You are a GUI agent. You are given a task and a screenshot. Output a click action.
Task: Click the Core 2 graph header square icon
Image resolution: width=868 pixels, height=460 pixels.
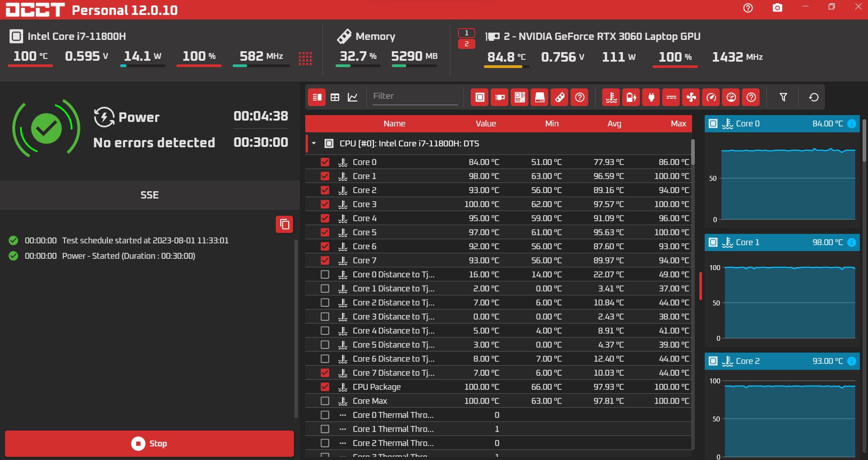(x=713, y=361)
